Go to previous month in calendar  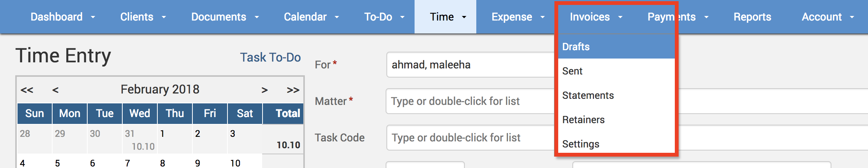(55, 90)
